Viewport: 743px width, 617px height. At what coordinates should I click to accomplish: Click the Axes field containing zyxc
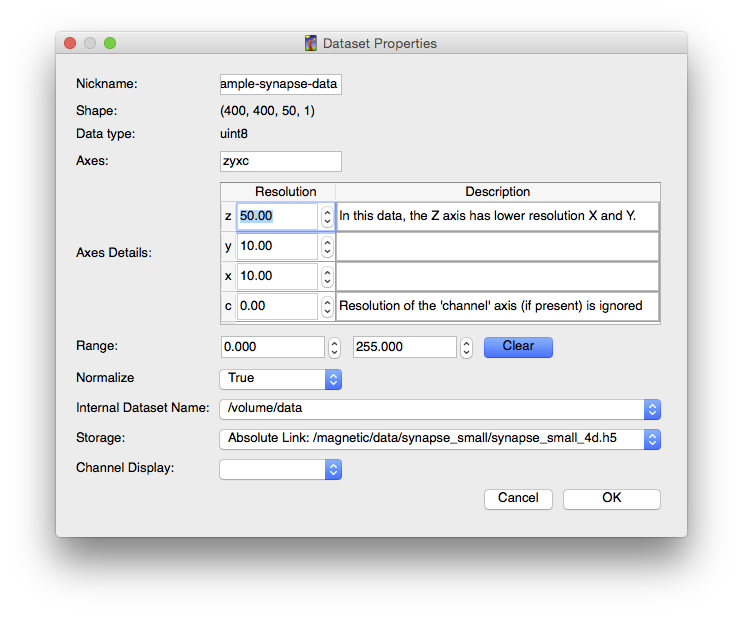[x=281, y=161]
